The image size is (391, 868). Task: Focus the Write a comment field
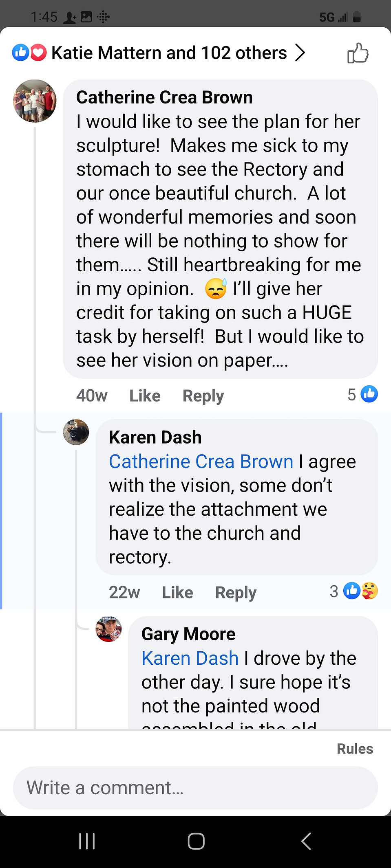195,788
